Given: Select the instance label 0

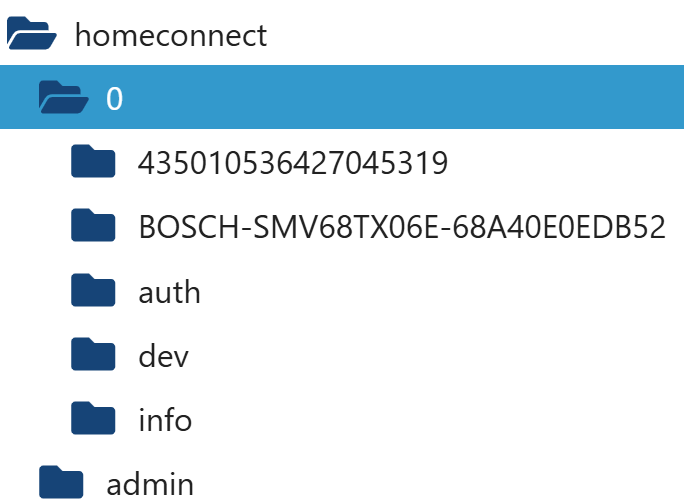Looking at the screenshot, I should [115, 99].
